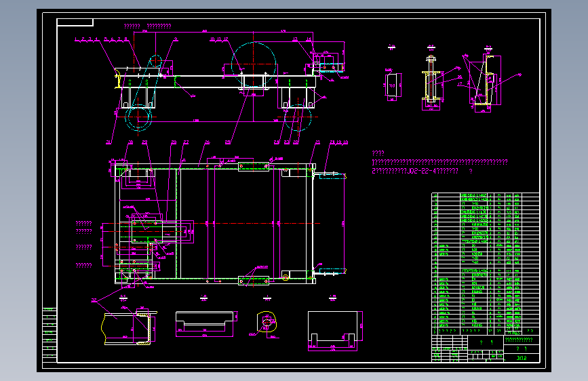Click the large cyan dashed circle in elevation view

254,64
